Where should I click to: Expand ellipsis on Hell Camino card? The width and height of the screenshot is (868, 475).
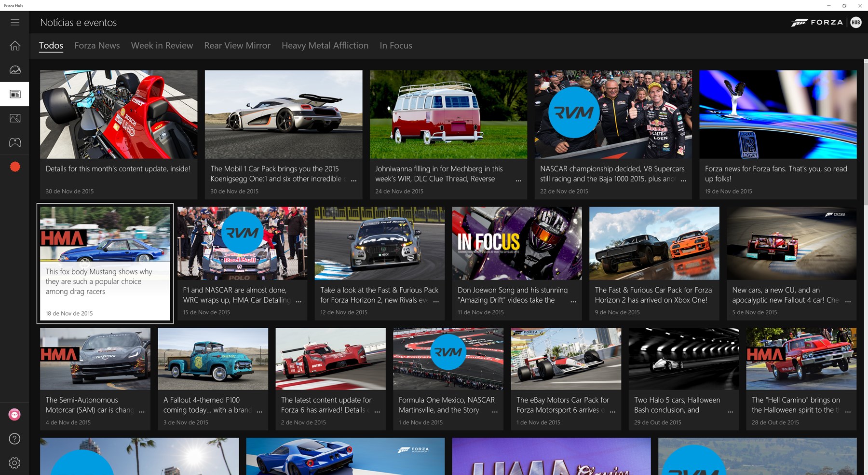[x=848, y=411]
